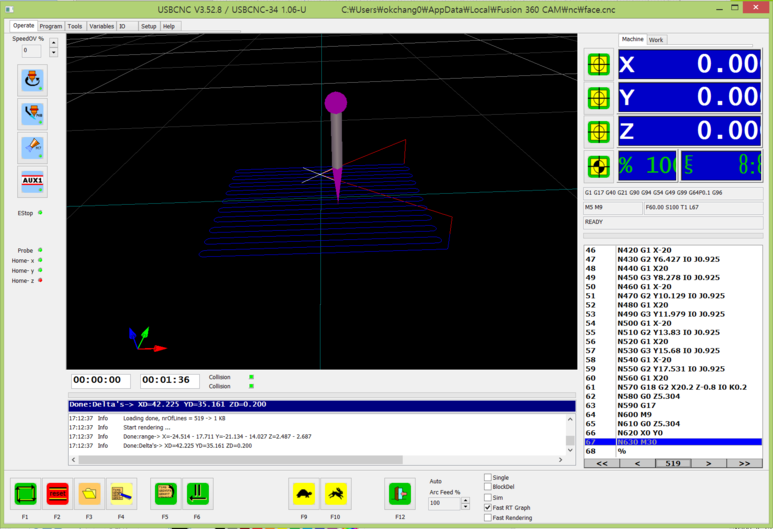Click the estimated time 00:01:36 field
Screen dimensions: 773x529
tap(170, 380)
